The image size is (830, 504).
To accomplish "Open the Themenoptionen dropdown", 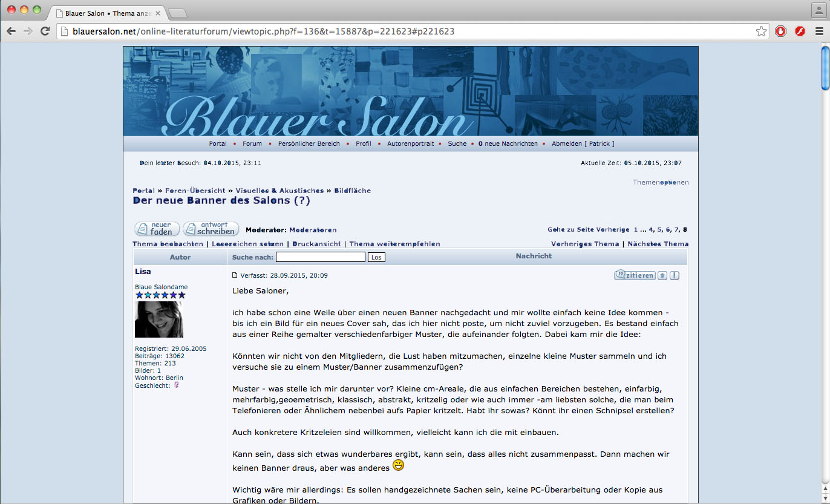I will tap(660, 182).
